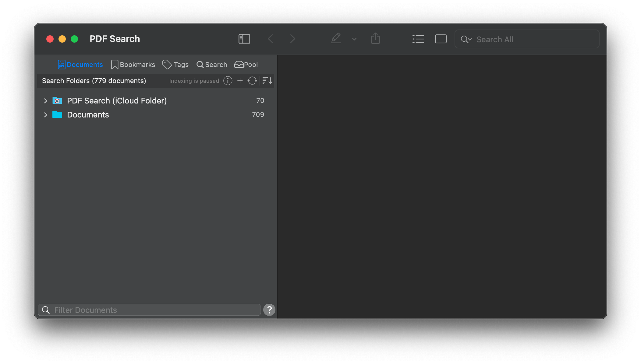Image resolution: width=641 pixels, height=364 pixels.
Task: Focus the Search All field
Action: (x=527, y=39)
